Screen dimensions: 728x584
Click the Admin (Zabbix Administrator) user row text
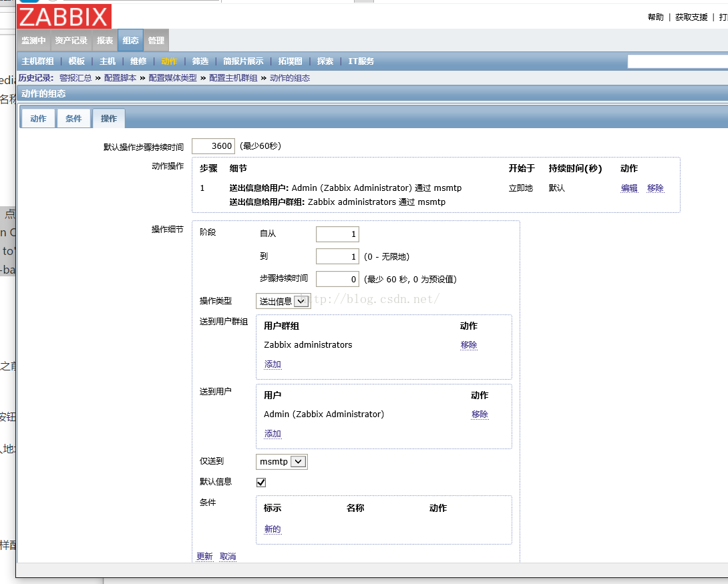pyautogui.click(x=324, y=414)
